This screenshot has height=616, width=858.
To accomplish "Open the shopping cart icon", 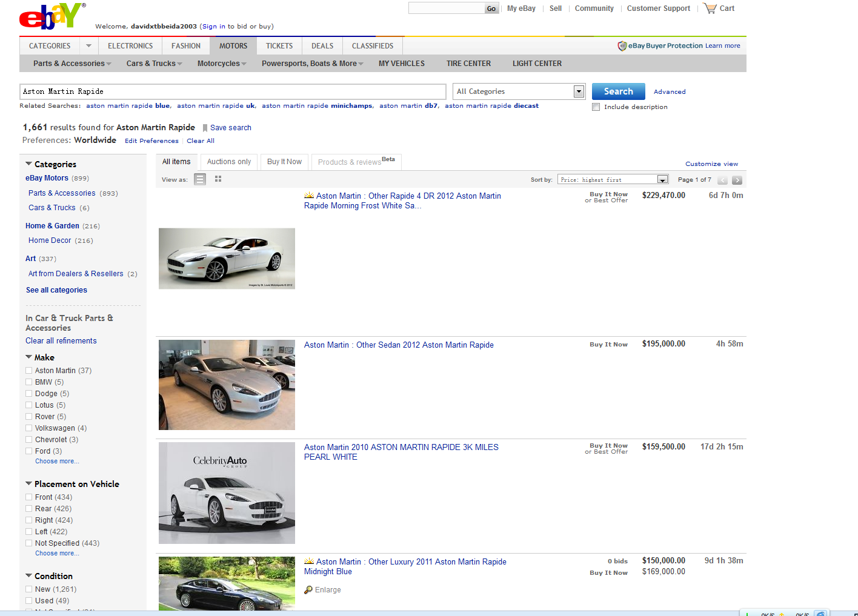I will point(710,8).
